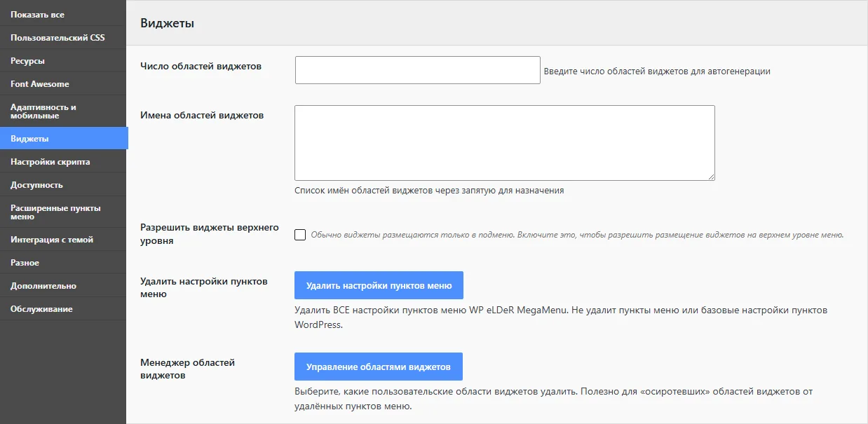
Task: Click hint "Введите число областей виджетов для автогенерации"
Action: pyautogui.click(x=657, y=71)
